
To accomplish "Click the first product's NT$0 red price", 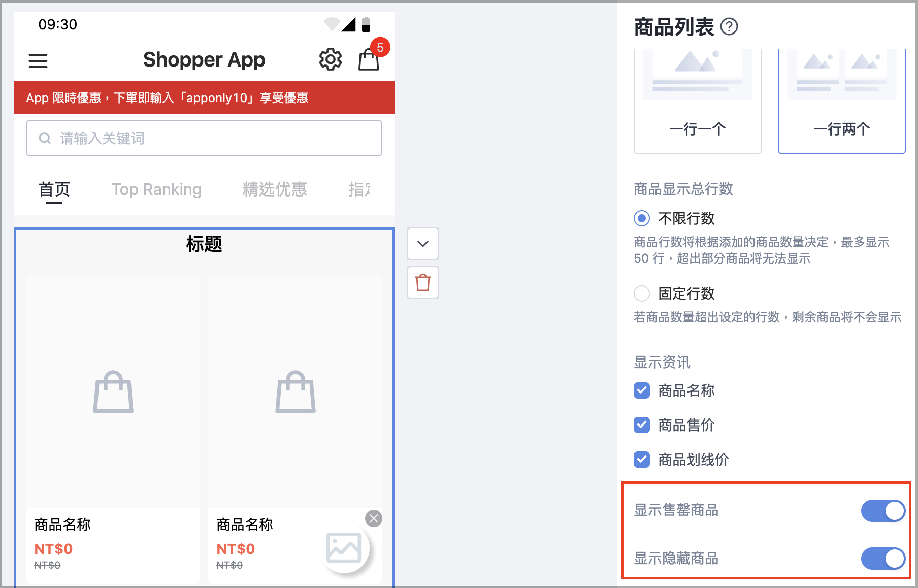I will click(53, 549).
